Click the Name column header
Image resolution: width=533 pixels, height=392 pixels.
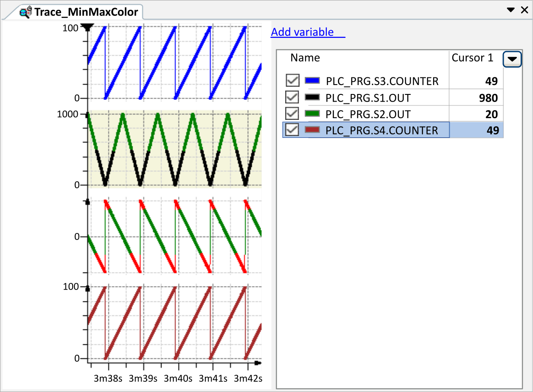[x=305, y=58]
